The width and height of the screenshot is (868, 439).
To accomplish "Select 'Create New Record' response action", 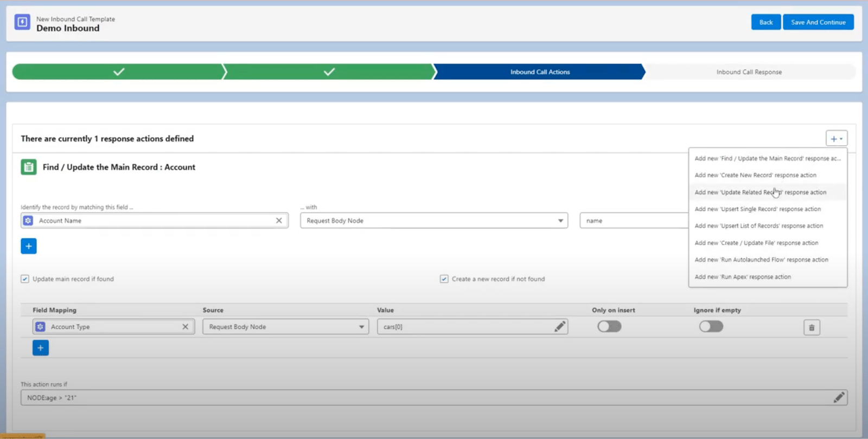I will 768,176.
